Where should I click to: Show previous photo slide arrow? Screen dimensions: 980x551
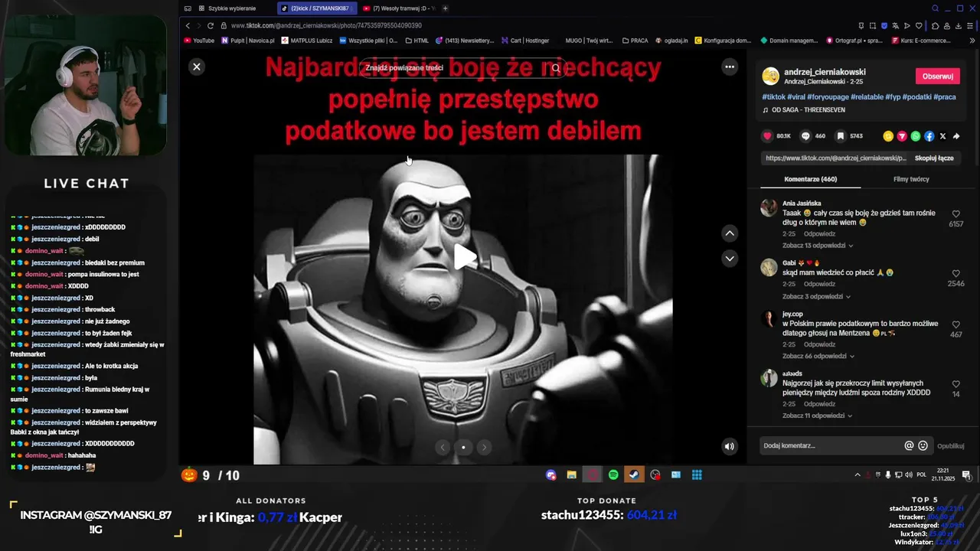point(443,447)
